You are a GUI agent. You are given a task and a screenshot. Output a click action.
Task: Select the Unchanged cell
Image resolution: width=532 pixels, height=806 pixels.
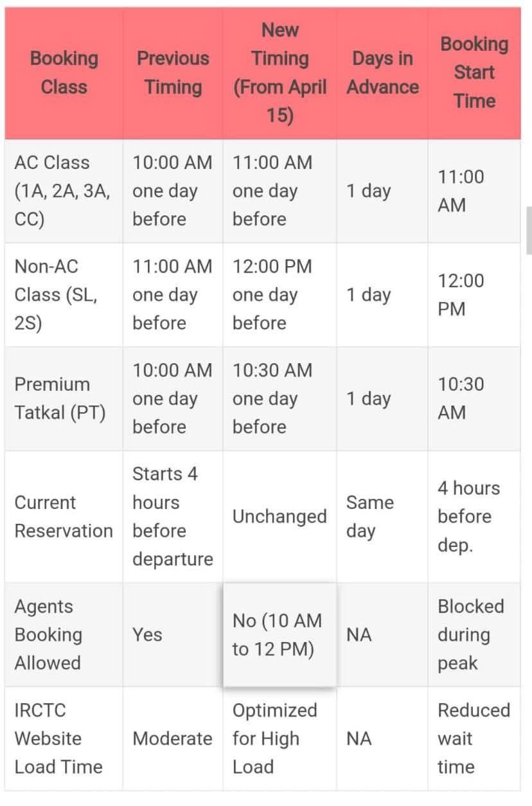point(279,517)
